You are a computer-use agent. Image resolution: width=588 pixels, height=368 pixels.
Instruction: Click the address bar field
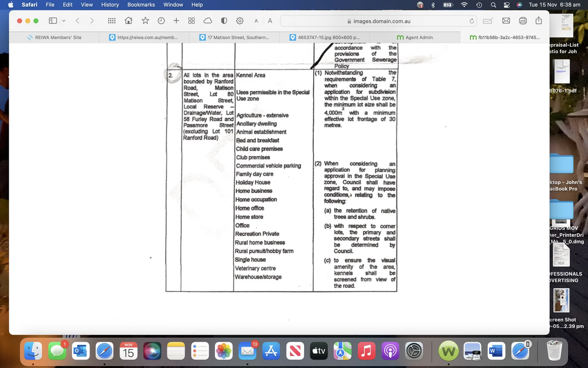point(378,21)
